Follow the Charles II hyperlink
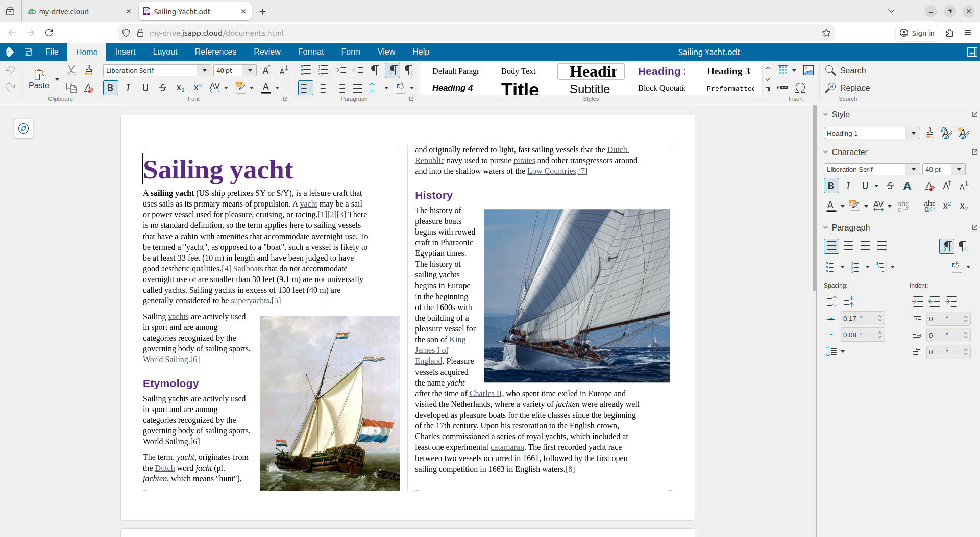 pyautogui.click(x=485, y=393)
